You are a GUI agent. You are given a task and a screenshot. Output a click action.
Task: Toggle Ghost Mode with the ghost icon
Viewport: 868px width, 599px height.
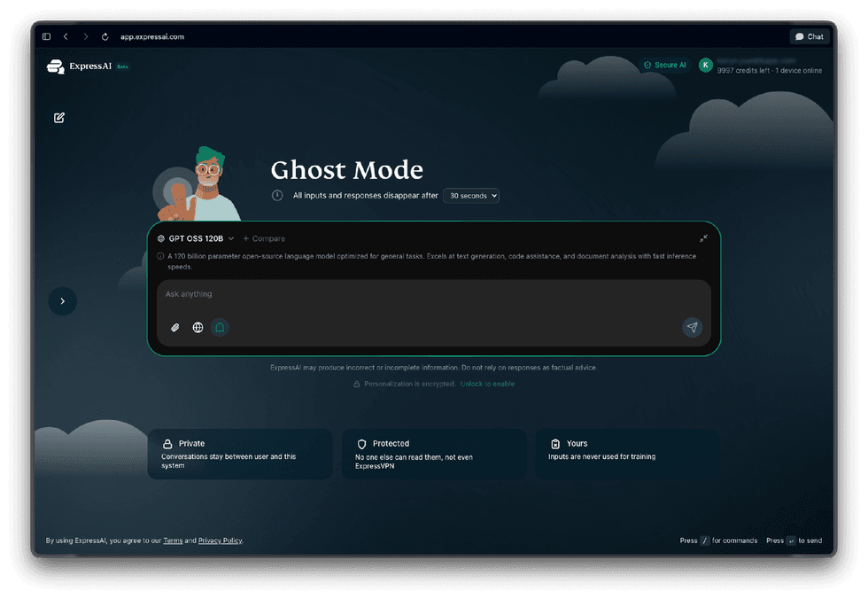tap(220, 328)
